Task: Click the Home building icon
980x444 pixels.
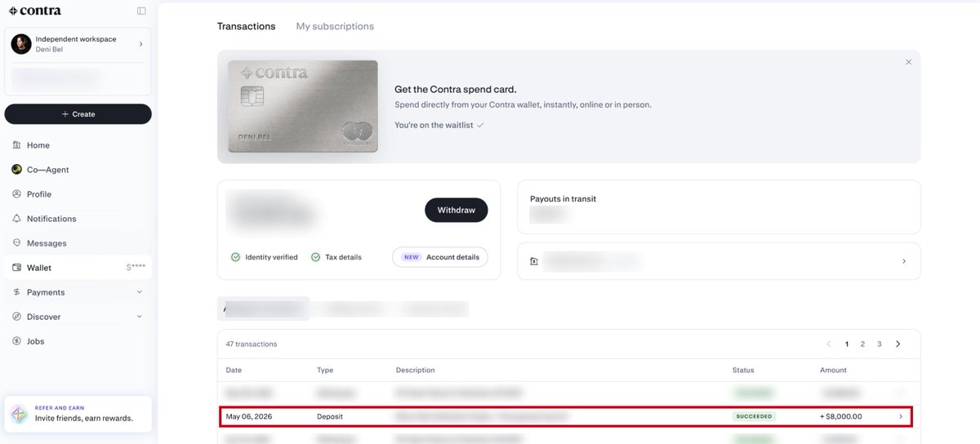Action: coord(17,144)
